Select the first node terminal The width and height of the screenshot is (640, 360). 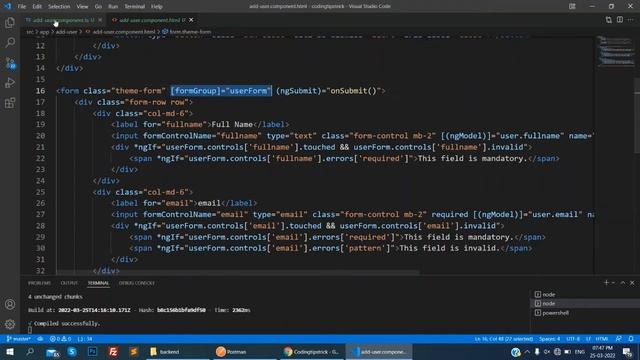point(585,294)
